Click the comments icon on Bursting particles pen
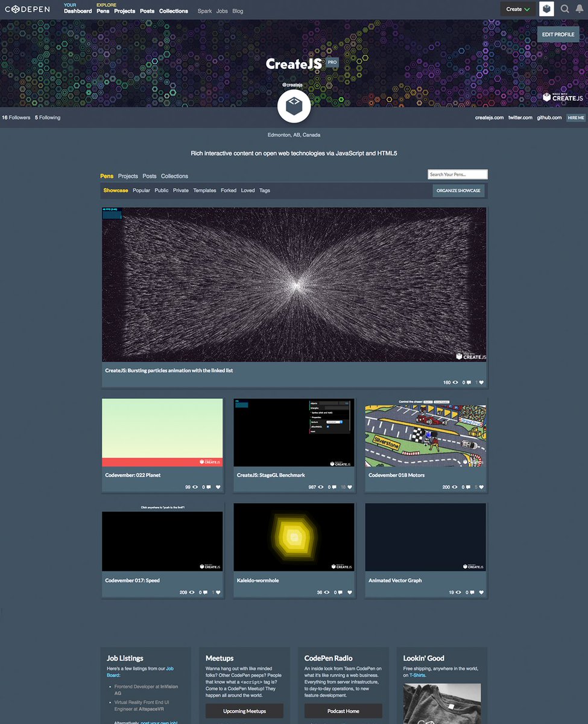 469,383
